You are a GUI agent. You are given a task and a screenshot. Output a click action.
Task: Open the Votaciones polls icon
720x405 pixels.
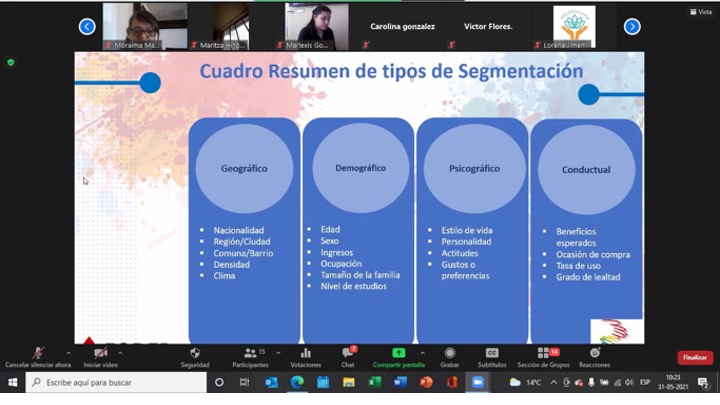[x=305, y=355]
